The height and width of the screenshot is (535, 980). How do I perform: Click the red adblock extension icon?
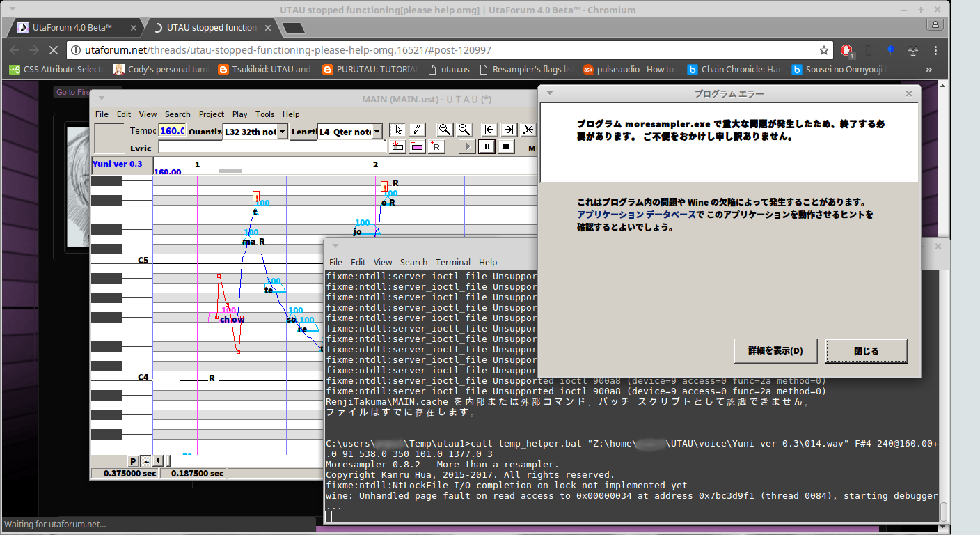pyautogui.click(x=846, y=50)
